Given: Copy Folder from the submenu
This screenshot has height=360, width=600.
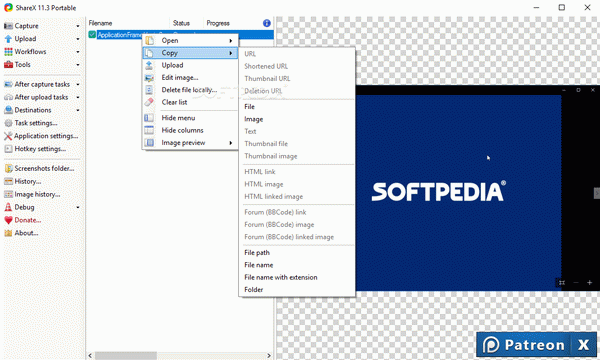Looking at the screenshot, I should (297, 290).
